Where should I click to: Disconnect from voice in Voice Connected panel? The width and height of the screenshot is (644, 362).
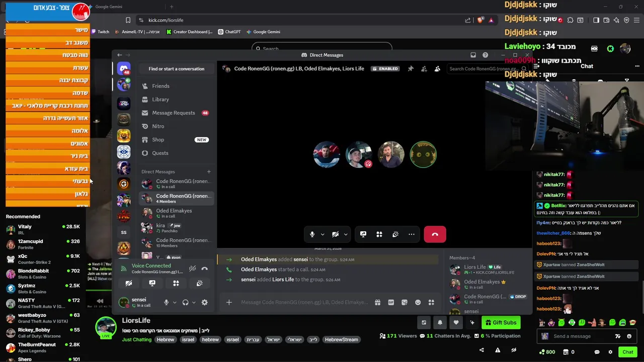[204, 268]
